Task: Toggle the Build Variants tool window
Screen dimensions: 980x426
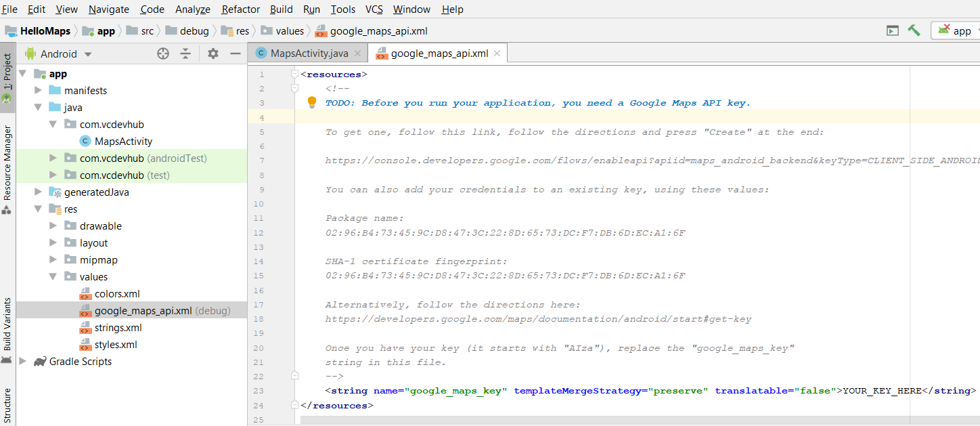Action: [x=7, y=331]
